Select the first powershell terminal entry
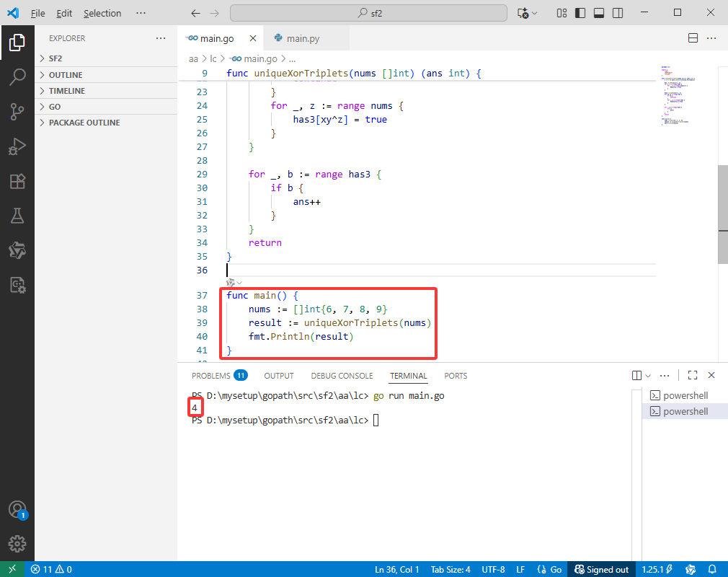 pyautogui.click(x=685, y=395)
